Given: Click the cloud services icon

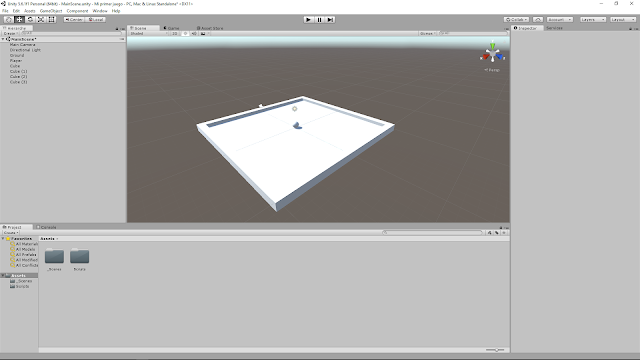Looking at the screenshot, I should coord(538,20).
